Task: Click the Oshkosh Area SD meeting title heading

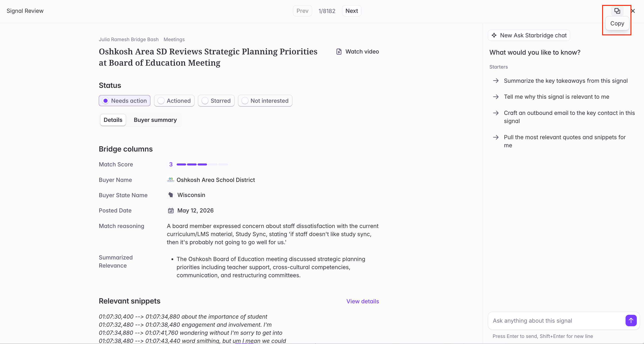Action: pyautogui.click(x=208, y=57)
